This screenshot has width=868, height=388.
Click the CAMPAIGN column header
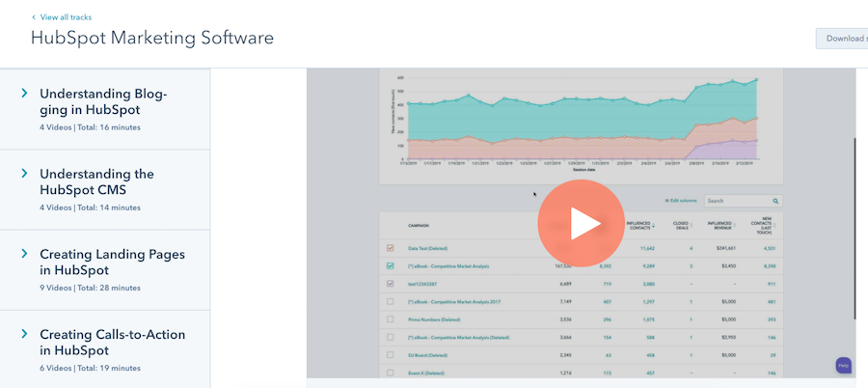point(418,226)
